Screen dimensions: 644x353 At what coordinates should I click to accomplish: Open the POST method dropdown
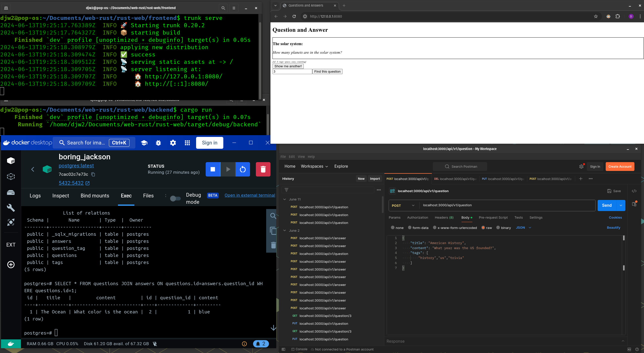click(403, 205)
